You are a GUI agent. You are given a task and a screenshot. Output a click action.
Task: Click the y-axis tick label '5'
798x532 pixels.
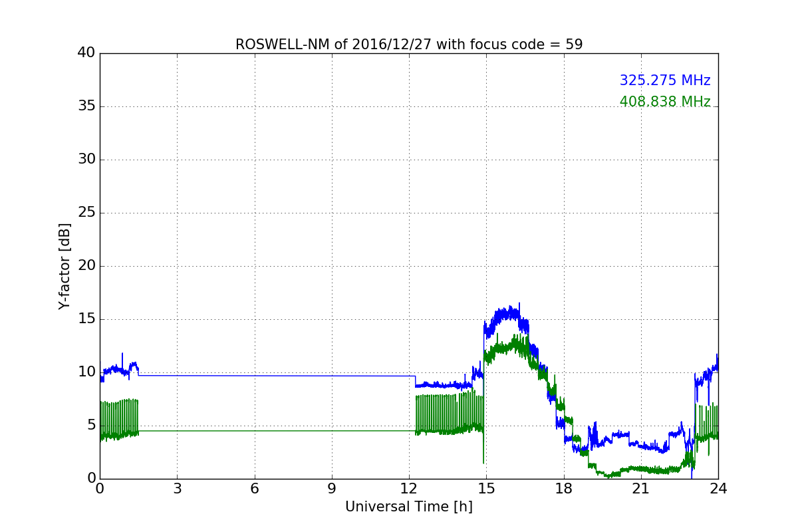90,425
